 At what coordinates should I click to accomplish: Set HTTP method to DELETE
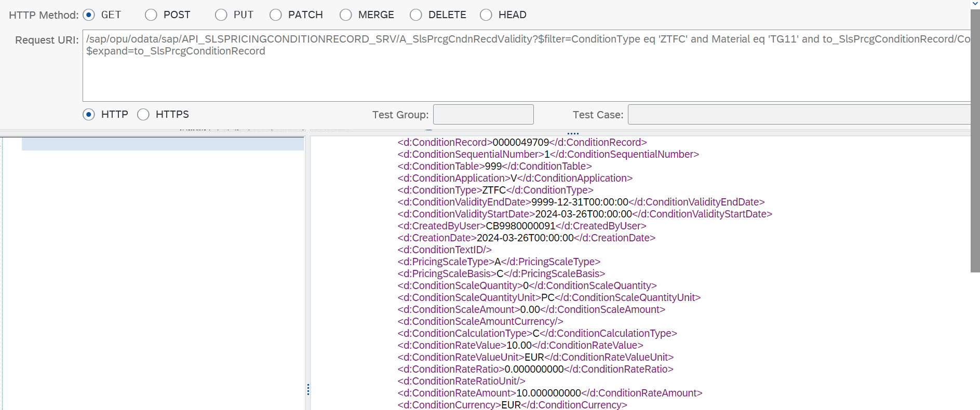416,15
